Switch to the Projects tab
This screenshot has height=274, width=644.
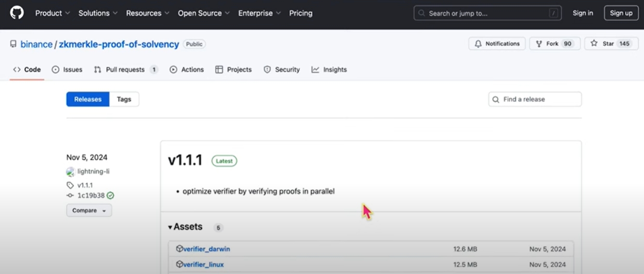coord(233,69)
